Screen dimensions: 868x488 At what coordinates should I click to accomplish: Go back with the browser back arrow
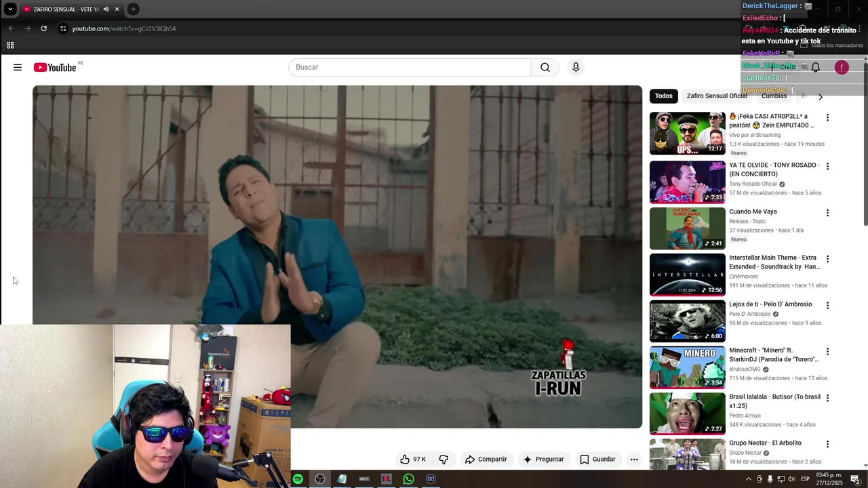(11, 28)
